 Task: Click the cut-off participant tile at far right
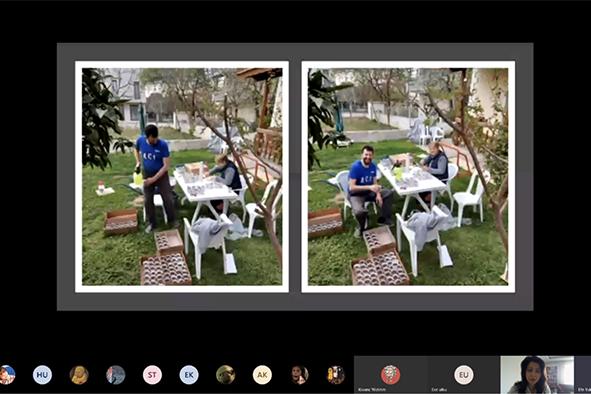583,375
